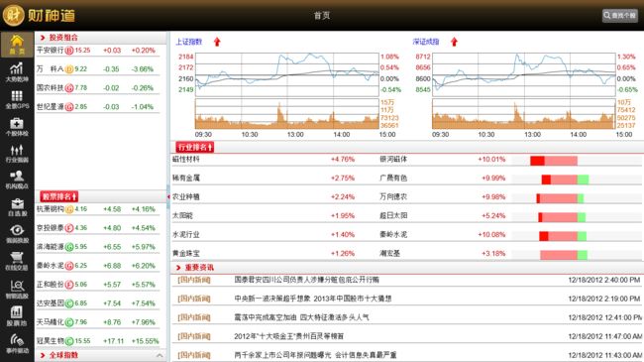Open the 首页 home sidebar icon

coord(17,45)
